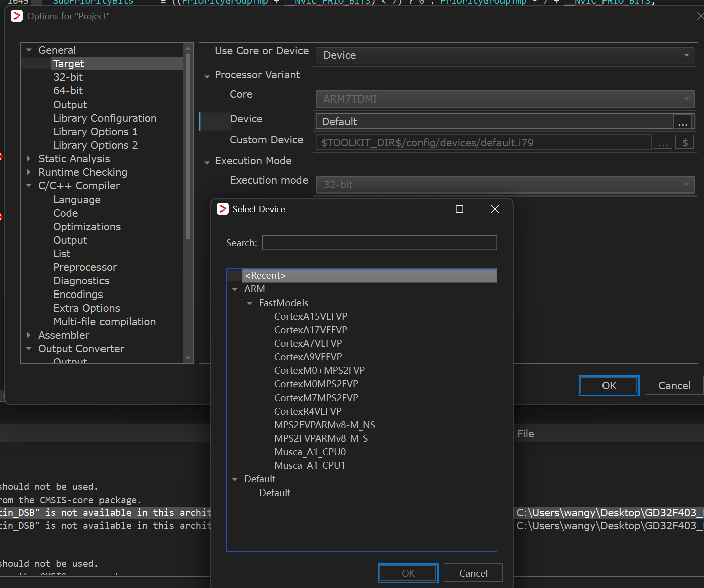The width and height of the screenshot is (704, 588).
Task: Click the category tree vertical scrollbar
Action: (188, 146)
